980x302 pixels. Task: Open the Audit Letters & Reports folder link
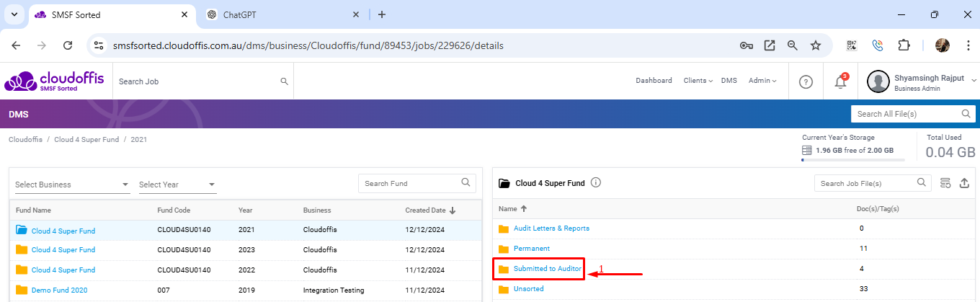551,228
